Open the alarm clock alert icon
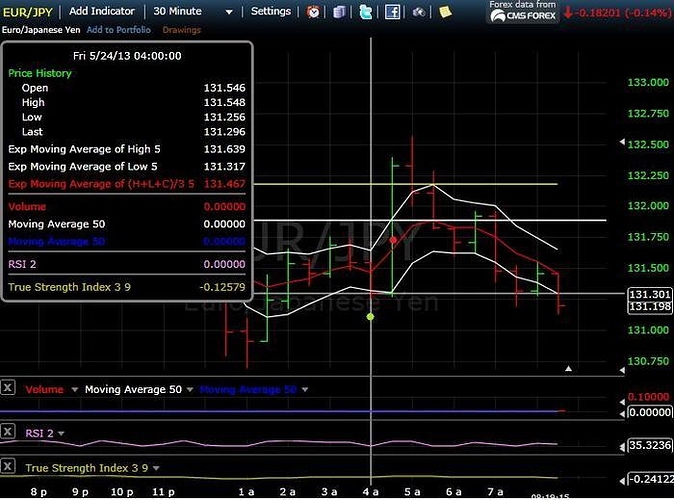The height and width of the screenshot is (500, 674). (313, 12)
